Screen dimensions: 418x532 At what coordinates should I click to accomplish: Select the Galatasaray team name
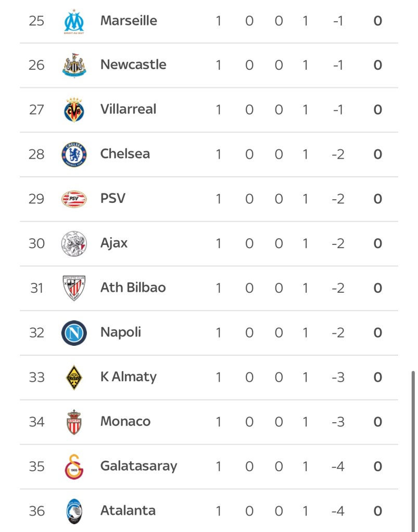(138, 466)
